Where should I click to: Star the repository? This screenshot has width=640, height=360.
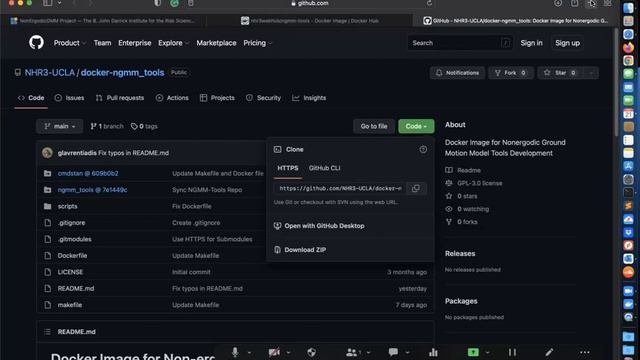pyautogui.click(x=560, y=73)
